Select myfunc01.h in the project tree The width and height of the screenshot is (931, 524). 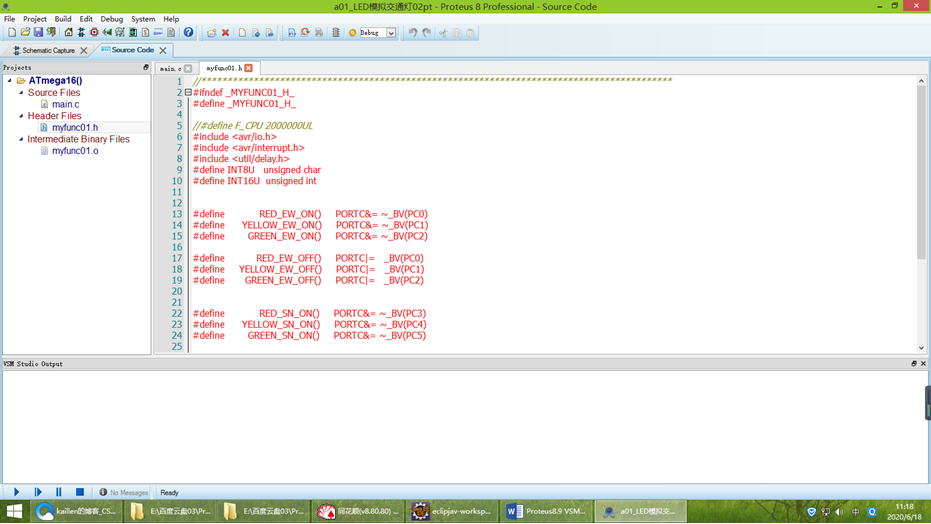coord(75,128)
